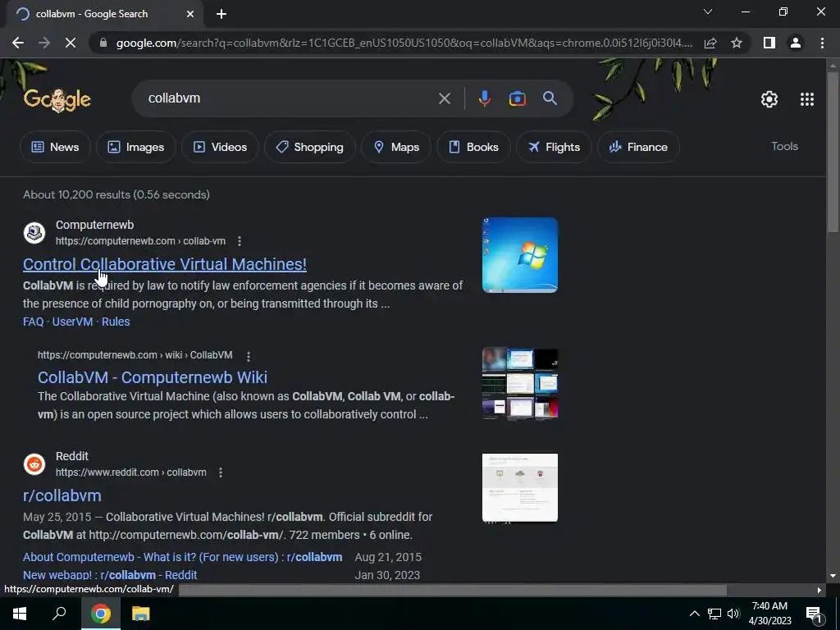Screen dimensions: 840x630
Task: Click Reddit site favicon
Action: click(x=34, y=464)
